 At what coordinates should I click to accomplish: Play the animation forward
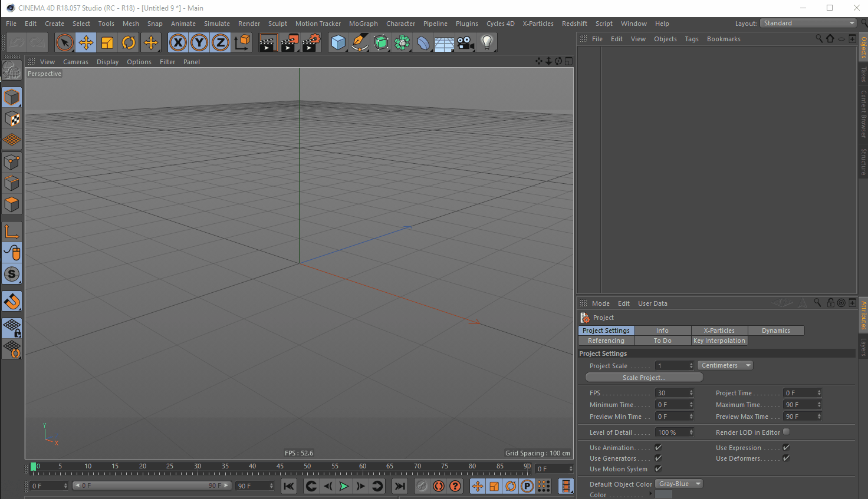pyautogui.click(x=344, y=486)
